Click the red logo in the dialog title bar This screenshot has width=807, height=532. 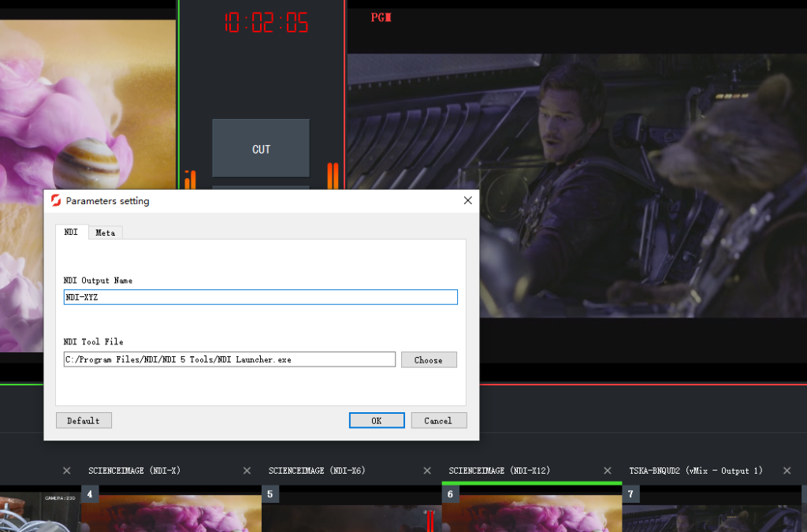(x=56, y=201)
